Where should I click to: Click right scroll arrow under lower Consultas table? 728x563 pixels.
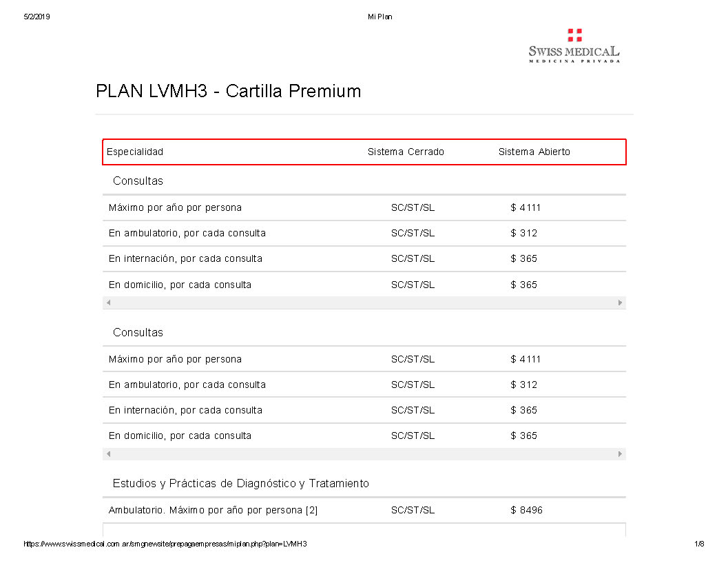coord(620,454)
